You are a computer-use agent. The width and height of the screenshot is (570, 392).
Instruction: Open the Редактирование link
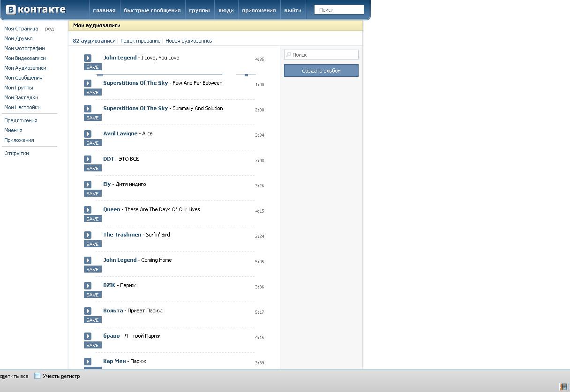coord(140,41)
